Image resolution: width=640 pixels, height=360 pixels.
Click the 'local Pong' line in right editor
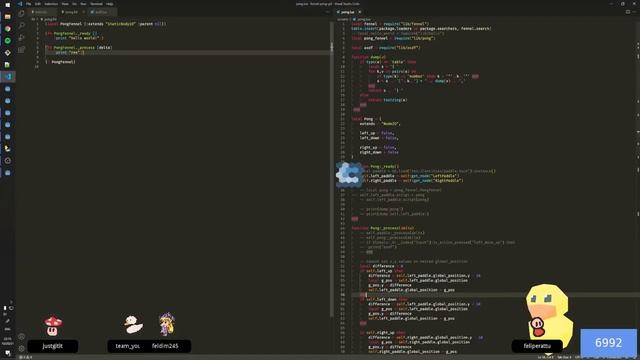[366, 119]
